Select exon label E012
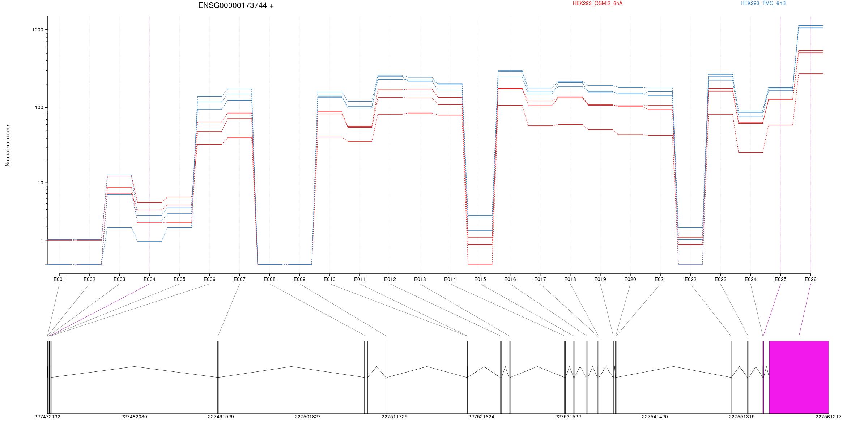The width and height of the screenshot is (868, 434). pos(390,279)
